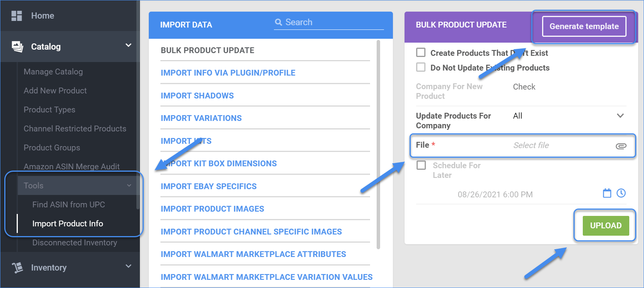Viewport: 644px width, 288px height.
Task: Click the Inventory cart icon
Action: (17, 267)
